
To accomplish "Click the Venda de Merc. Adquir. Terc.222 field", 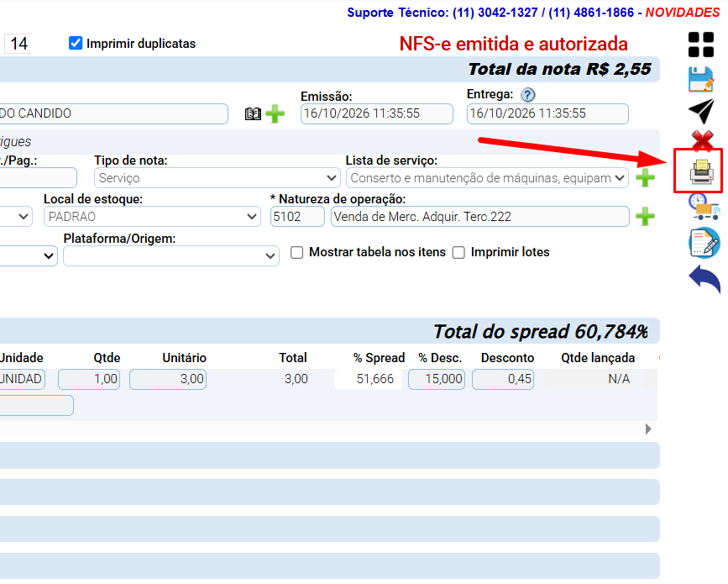I will click(x=480, y=217).
